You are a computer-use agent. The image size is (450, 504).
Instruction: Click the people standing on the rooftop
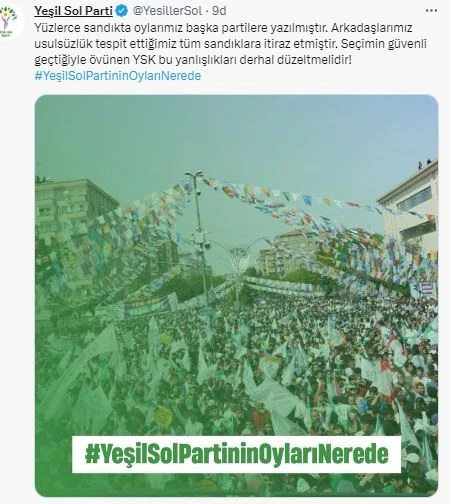point(424,163)
